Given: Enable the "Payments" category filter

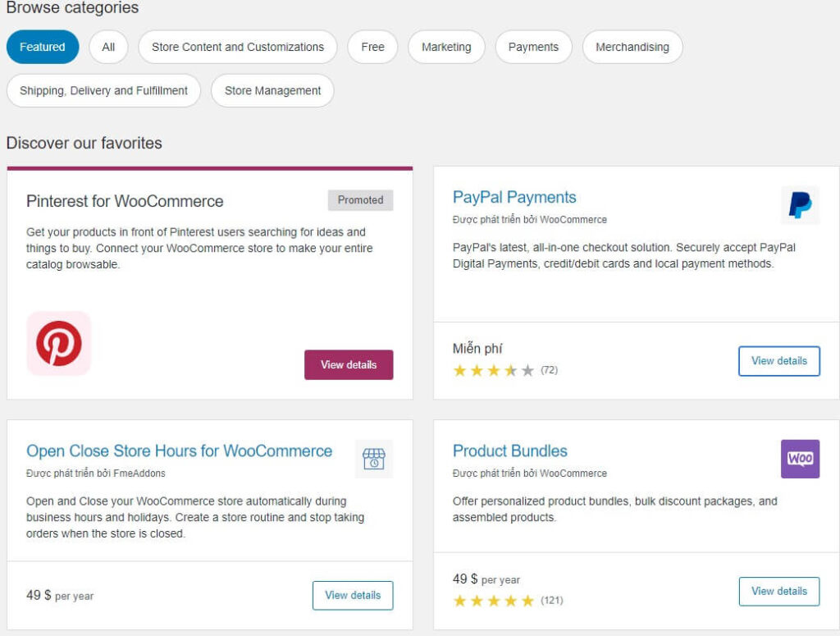Looking at the screenshot, I should click(533, 47).
